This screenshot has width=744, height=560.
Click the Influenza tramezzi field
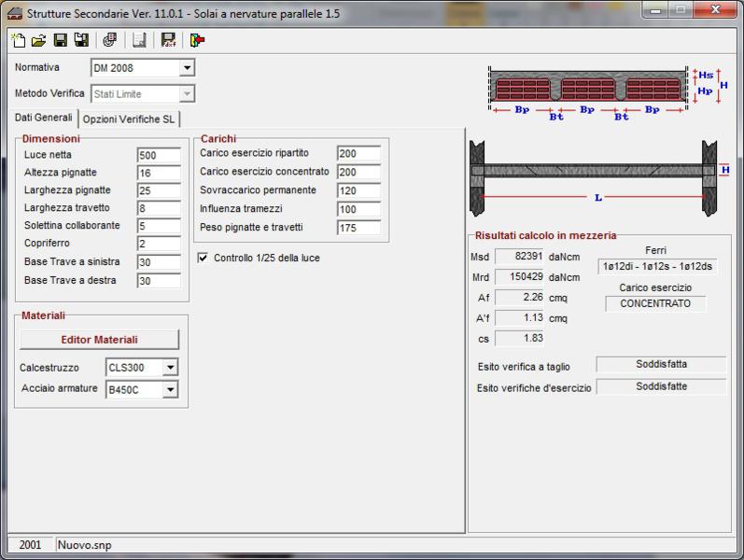pyautogui.click(x=358, y=209)
